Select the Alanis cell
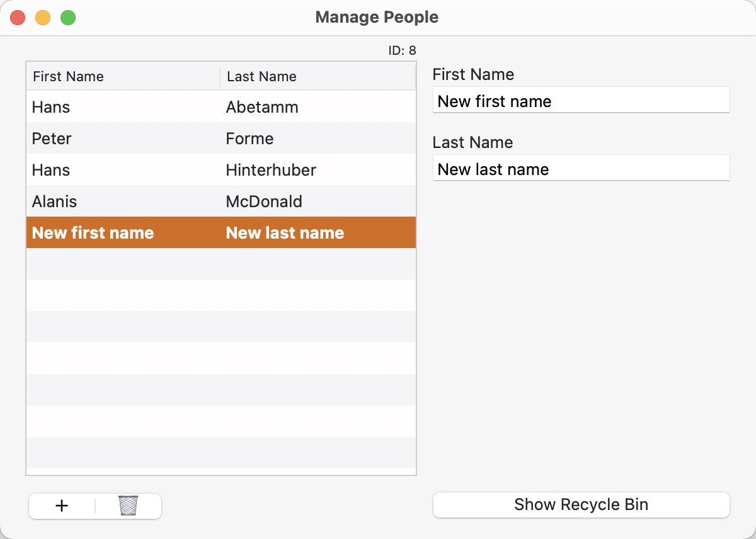Image resolution: width=756 pixels, height=539 pixels. tap(123, 201)
